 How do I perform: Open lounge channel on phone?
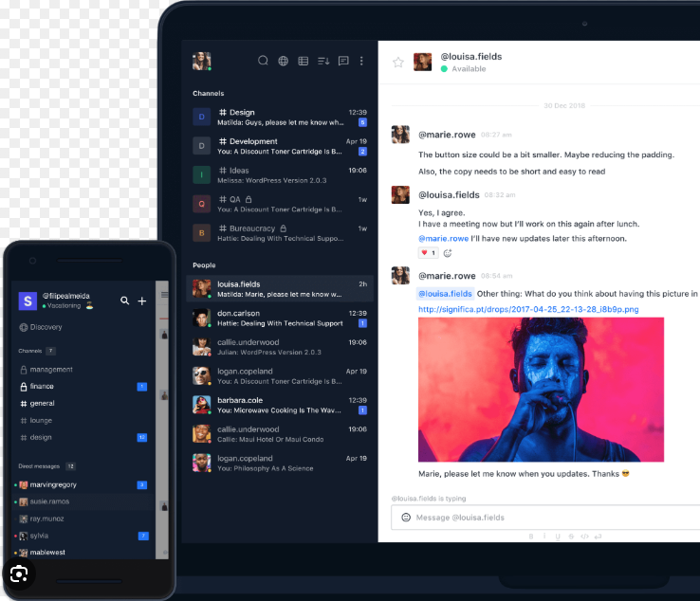[83, 420]
